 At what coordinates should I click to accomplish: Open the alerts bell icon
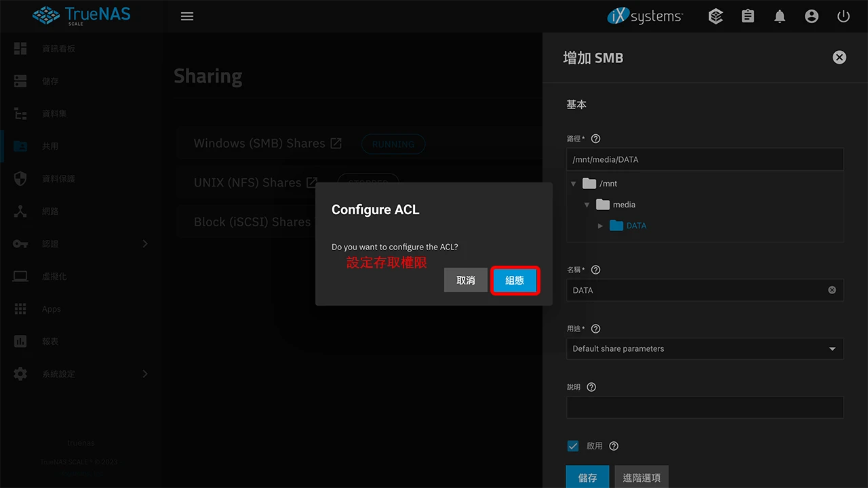point(780,16)
